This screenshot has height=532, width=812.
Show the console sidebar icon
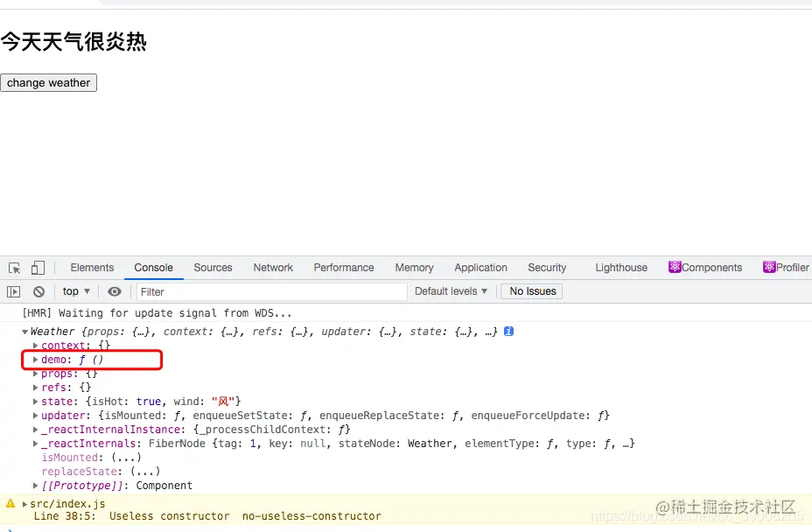[x=14, y=291]
